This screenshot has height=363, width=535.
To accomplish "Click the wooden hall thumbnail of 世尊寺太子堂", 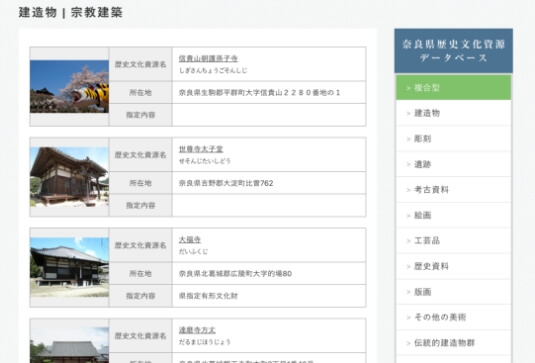I will 69,177.
